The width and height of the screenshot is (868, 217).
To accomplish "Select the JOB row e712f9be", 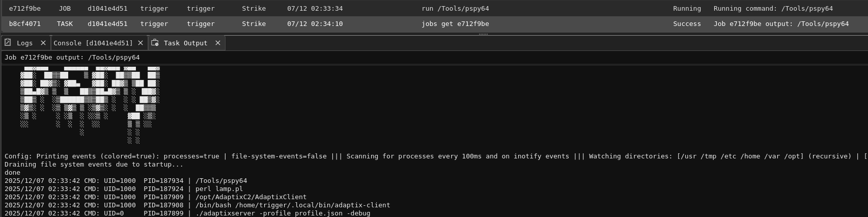I will coord(25,9).
